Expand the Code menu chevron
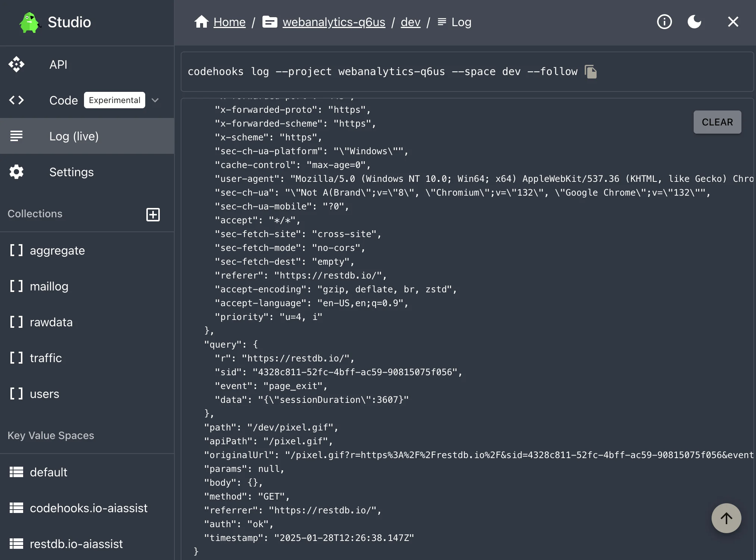The height and width of the screenshot is (560, 756). click(155, 100)
